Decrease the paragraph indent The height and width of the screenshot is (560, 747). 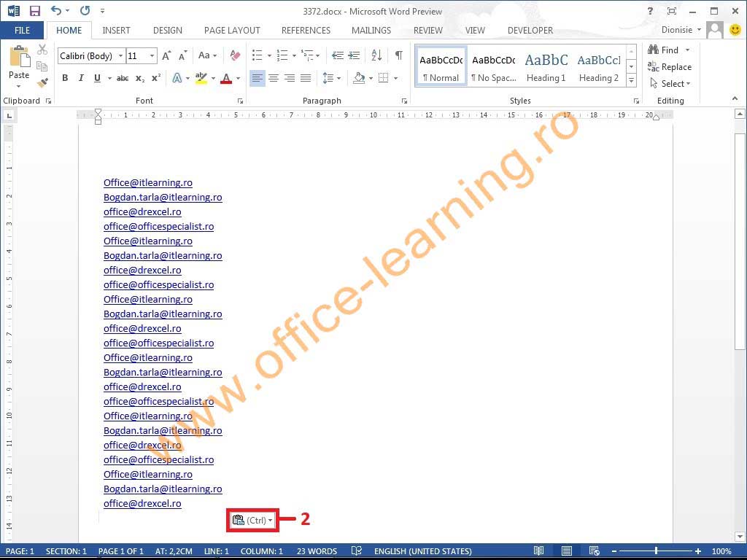click(x=338, y=55)
